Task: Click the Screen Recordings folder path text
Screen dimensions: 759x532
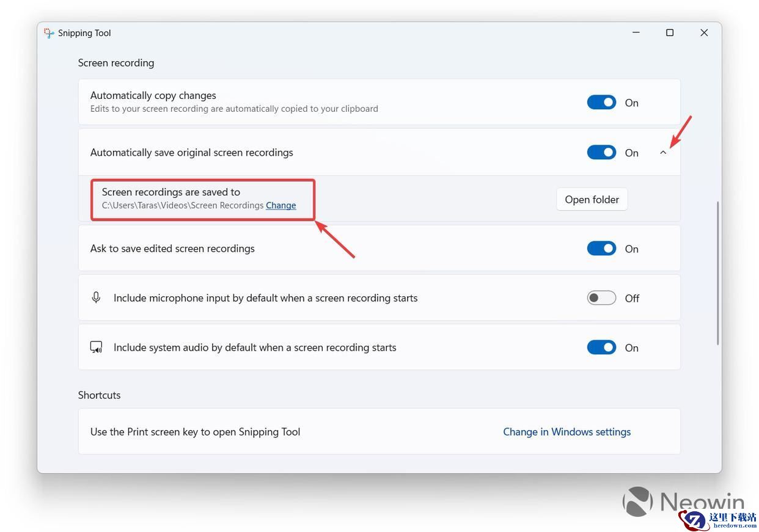Action: [x=183, y=205]
